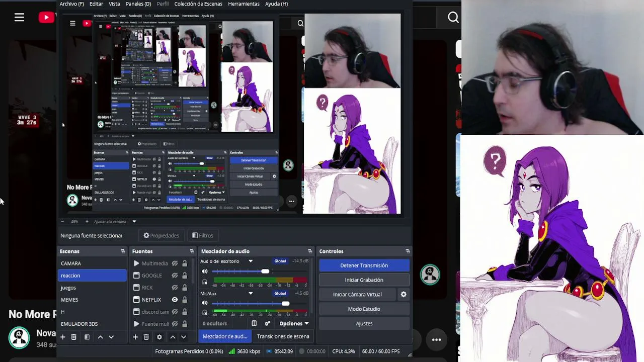The height and width of the screenshot is (362, 644).
Task: Click the 3630 kbps status bar entry
Action: [244, 351]
